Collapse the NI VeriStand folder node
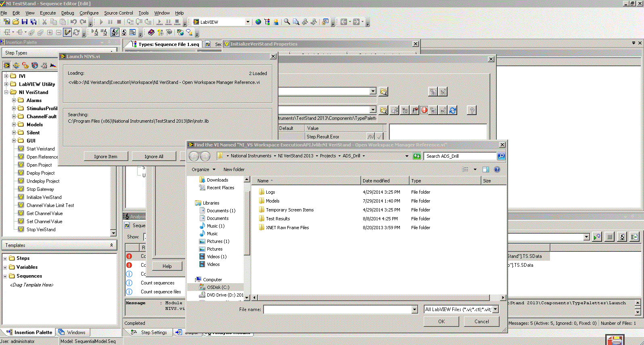644x345 pixels. point(6,92)
